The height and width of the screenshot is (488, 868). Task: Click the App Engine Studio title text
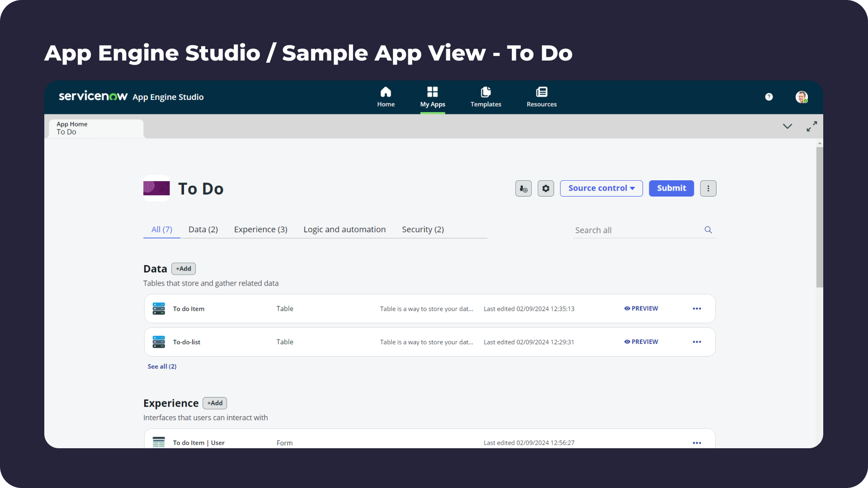coord(168,97)
